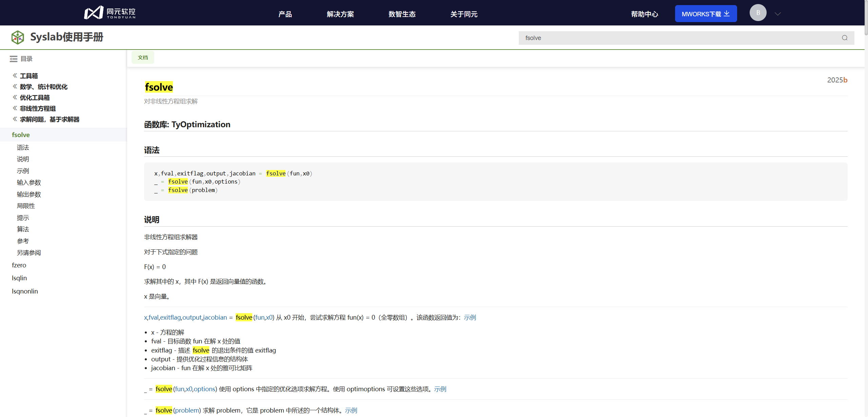Jump to 输入参数 section in sidebar

coord(29,183)
